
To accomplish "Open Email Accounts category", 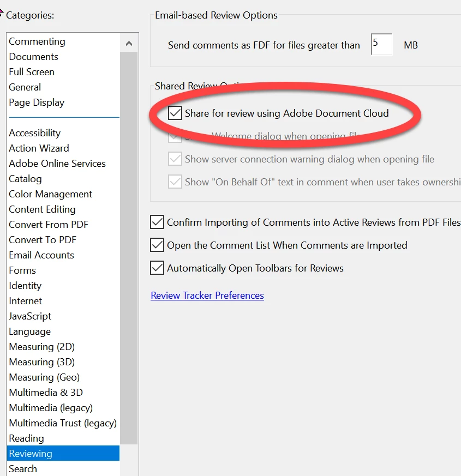I will coord(41,255).
